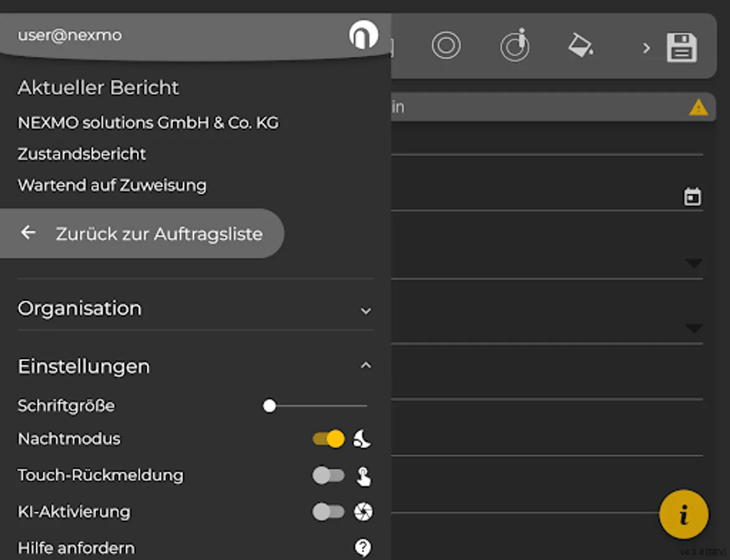
Task: Click the Schriftgröße slider handle
Action: pyautogui.click(x=269, y=406)
